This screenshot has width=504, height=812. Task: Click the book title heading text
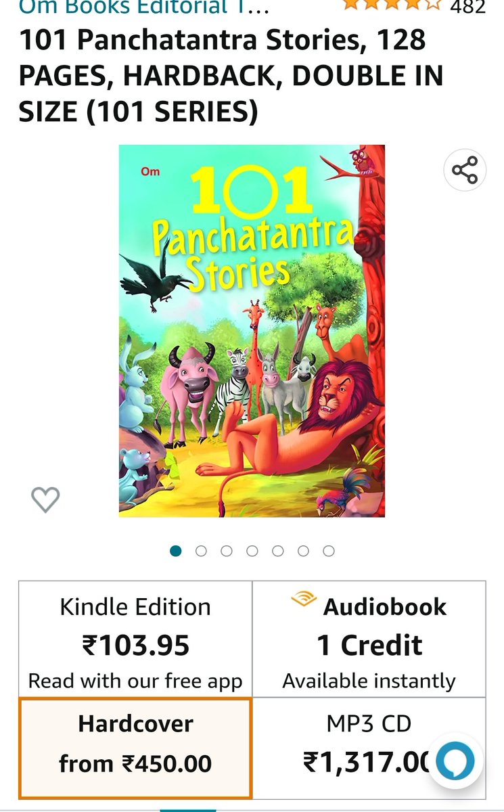point(231,76)
